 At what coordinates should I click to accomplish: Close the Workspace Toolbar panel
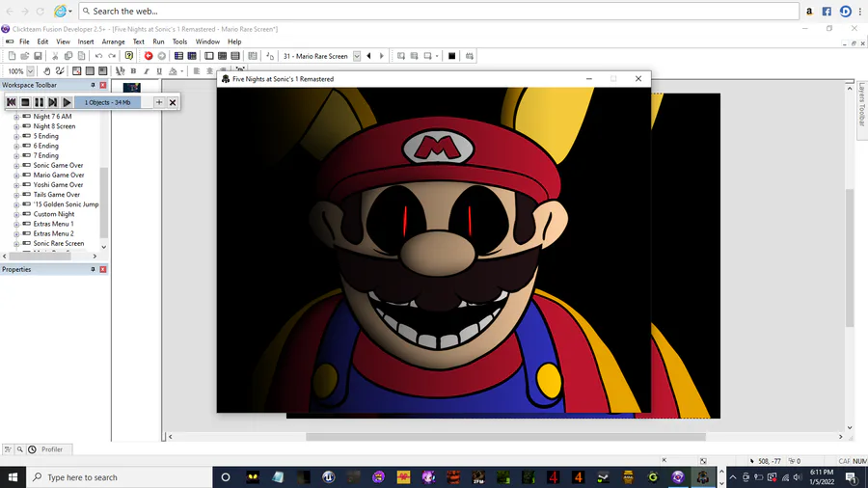pos(103,85)
